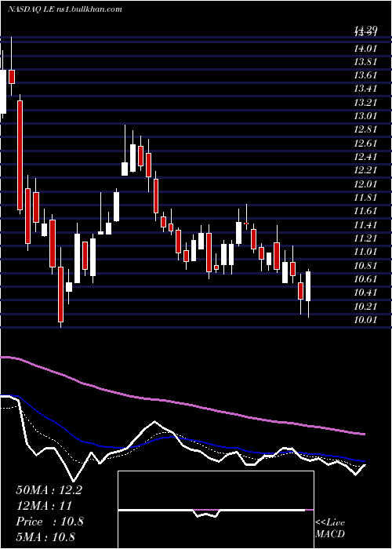Click the last white candlestick on the right
The height and width of the screenshot is (549, 392).
coord(308,286)
